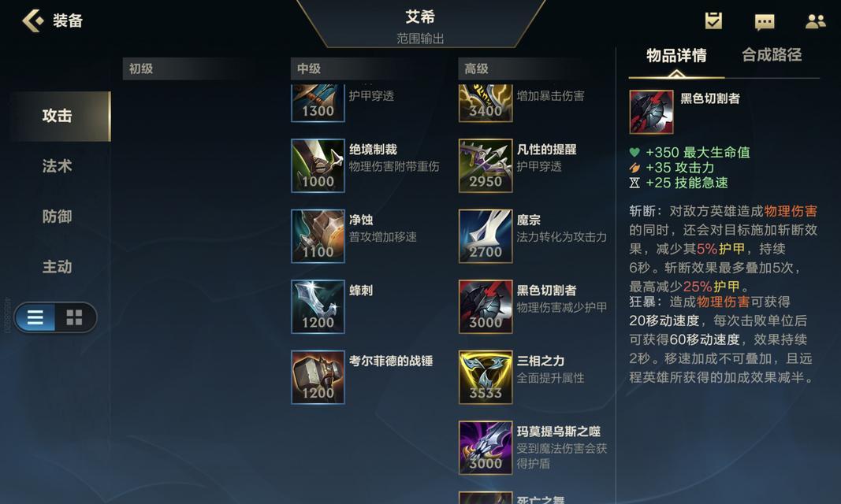
Task: Go back using the 装备 arrow icon
Action: click(33, 21)
